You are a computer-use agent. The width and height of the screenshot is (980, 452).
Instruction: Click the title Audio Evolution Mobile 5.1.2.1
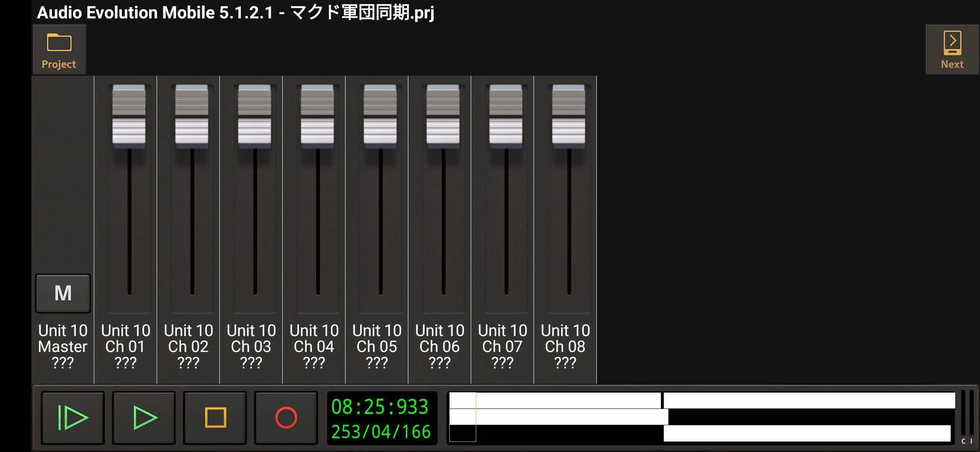[155, 13]
